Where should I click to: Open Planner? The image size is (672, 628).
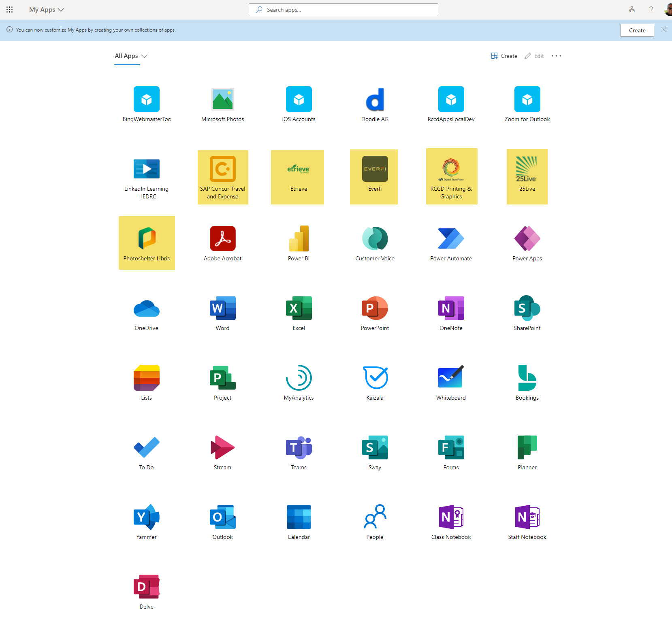tap(527, 453)
